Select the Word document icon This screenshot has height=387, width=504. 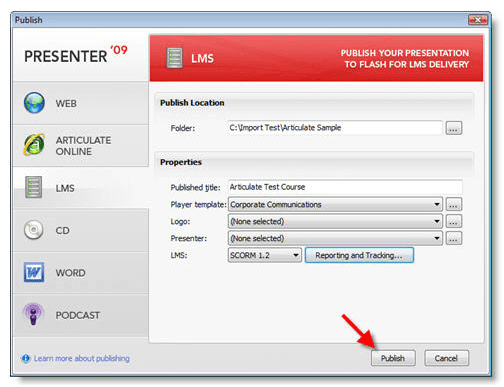click(x=34, y=272)
